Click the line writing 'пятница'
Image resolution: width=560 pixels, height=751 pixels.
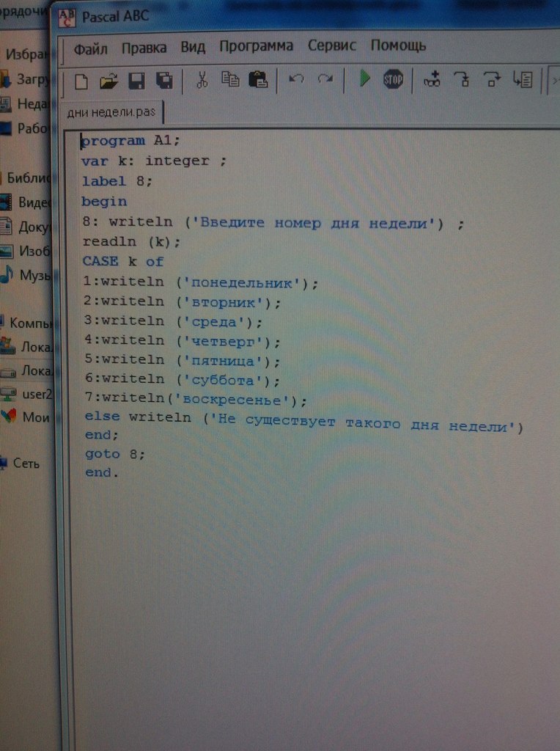point(183,360)
